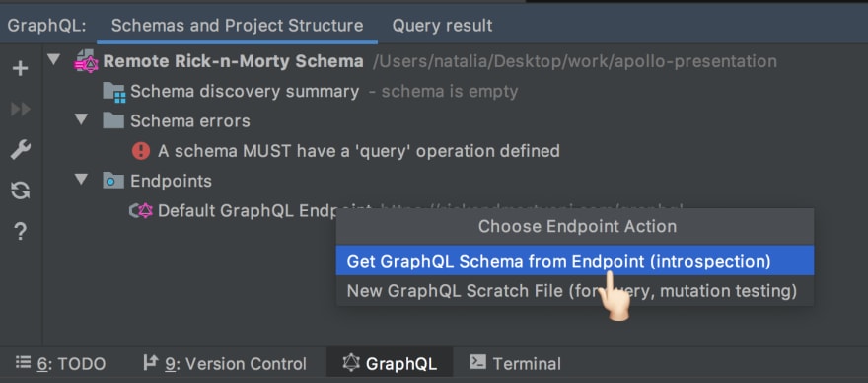
Task: Click the pink GraphQL project schema icon
Action: (x=87, y=61)
